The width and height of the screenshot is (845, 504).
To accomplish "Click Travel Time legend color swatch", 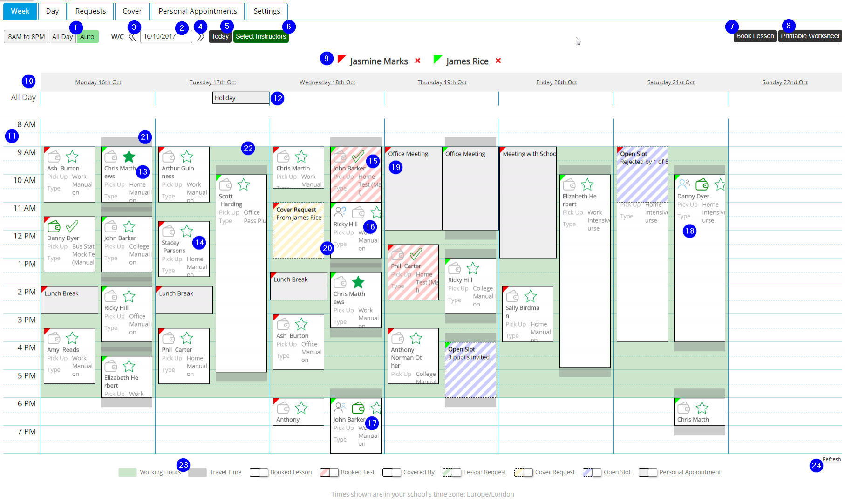I will tap(198, 472).
